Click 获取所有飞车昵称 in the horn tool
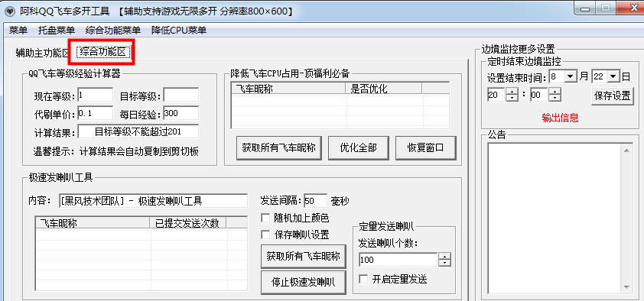Screen dimensions: 644x301 click(304, 256)
